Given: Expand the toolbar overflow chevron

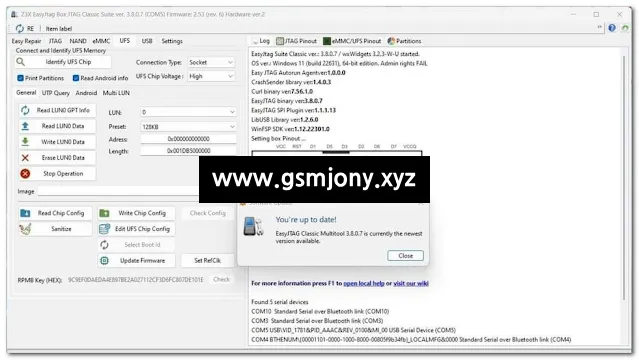Looking at the screenshot, I should coord(599,27).
